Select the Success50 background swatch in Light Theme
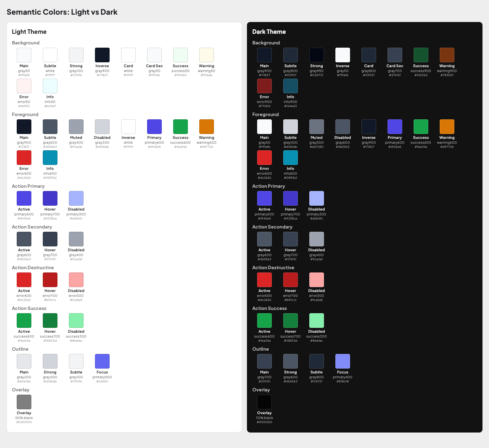 pyautogui.click(x=180, y=55)
